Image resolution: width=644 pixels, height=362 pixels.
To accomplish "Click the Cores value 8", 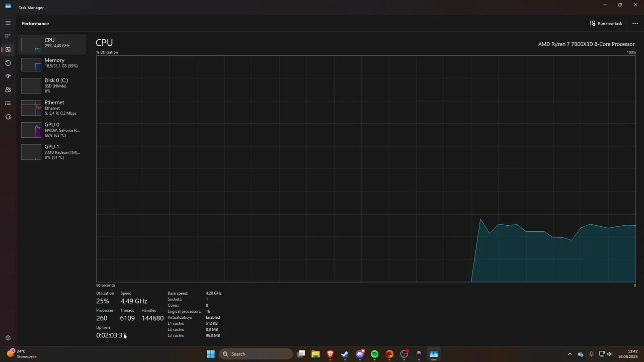I will tap(207, 305).
